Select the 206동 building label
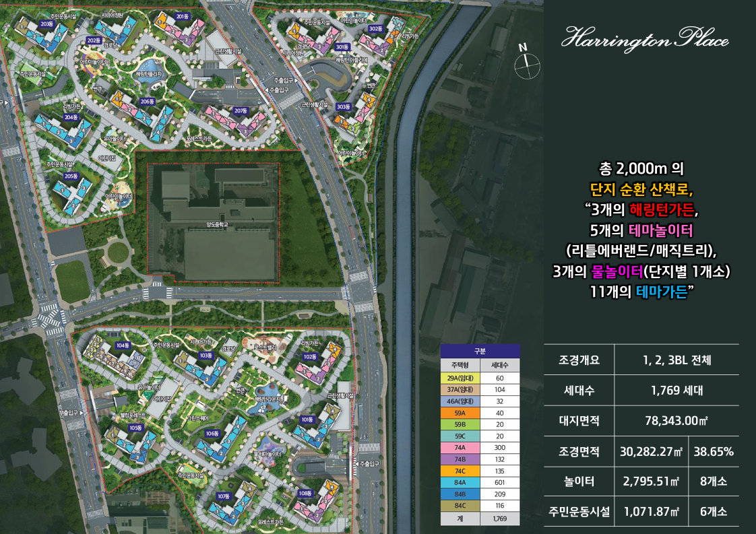 pos(148,102)
